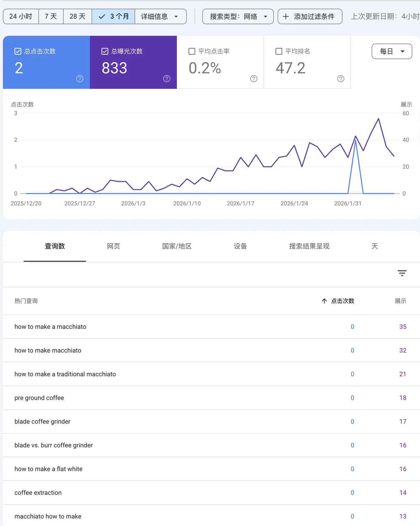Click impressions value 13
This screenshot has height=526, width=420.
[403, 516]
